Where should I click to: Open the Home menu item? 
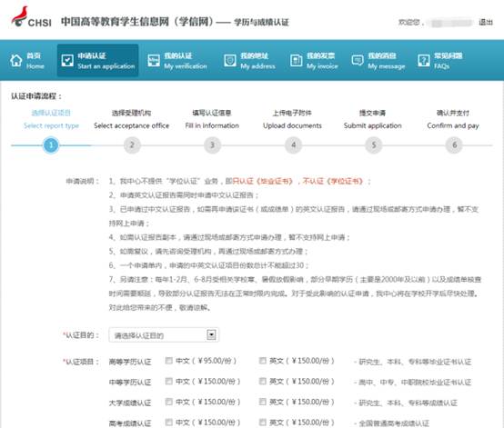pos(27,61)
